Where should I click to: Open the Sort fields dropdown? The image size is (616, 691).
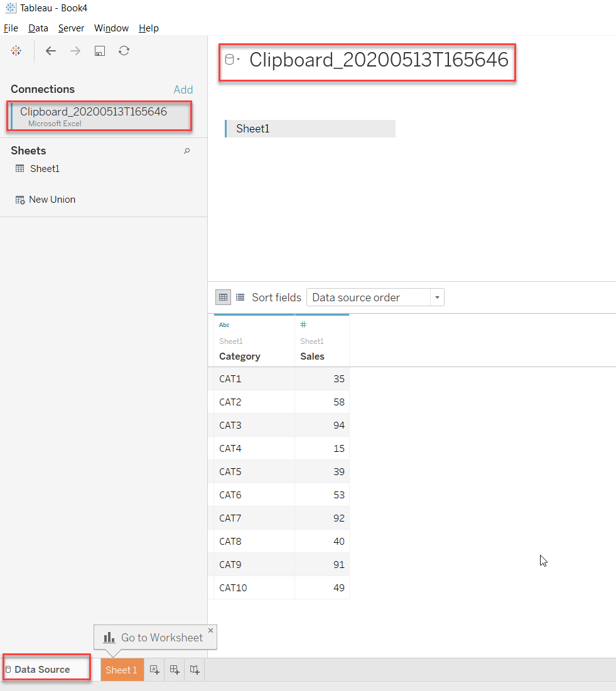(x=376, y=297)
